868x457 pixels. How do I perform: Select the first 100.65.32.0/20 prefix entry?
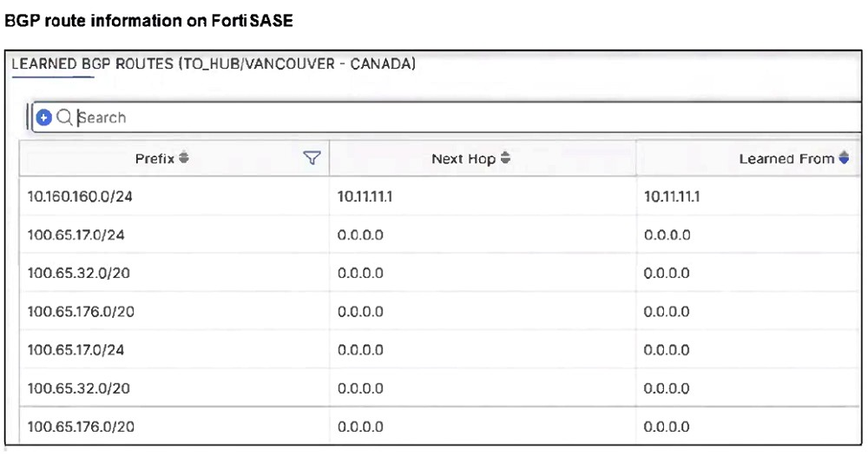78,274
